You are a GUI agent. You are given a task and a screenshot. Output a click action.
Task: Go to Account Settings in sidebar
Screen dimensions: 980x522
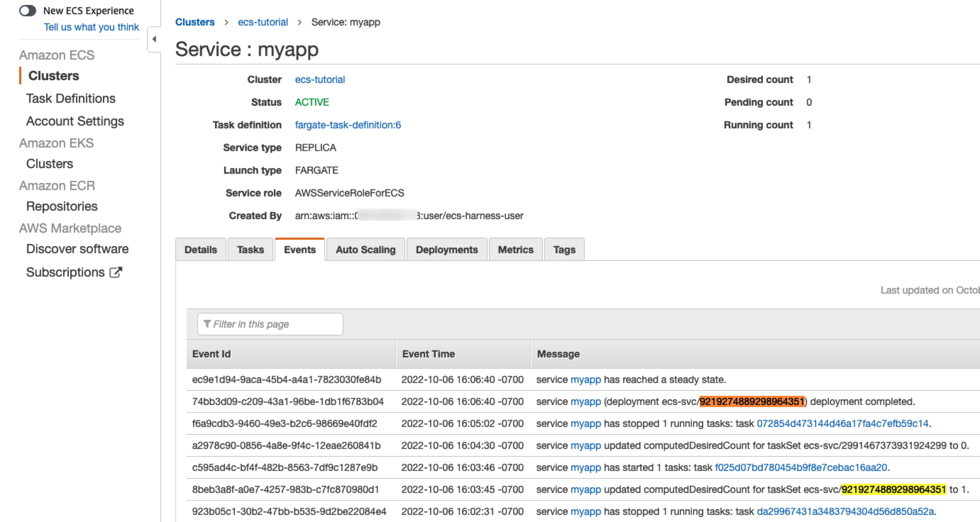click(75, 121)
